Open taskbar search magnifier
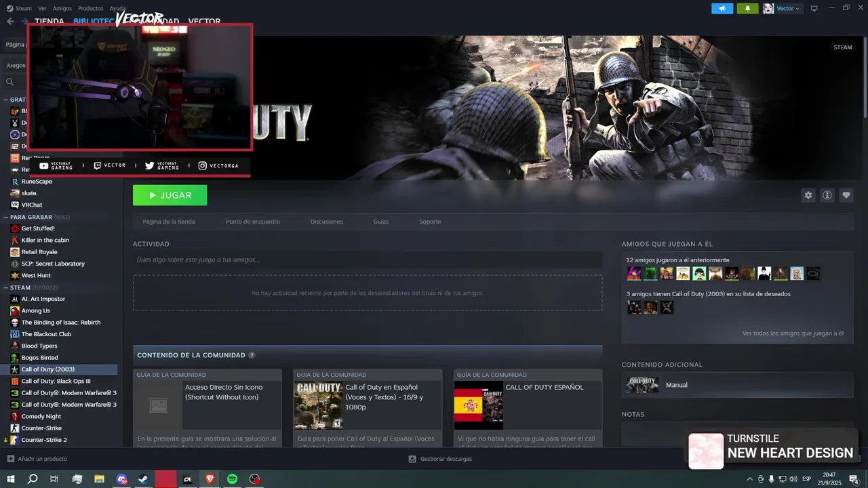868x488 pixels. tap(33, 479)
